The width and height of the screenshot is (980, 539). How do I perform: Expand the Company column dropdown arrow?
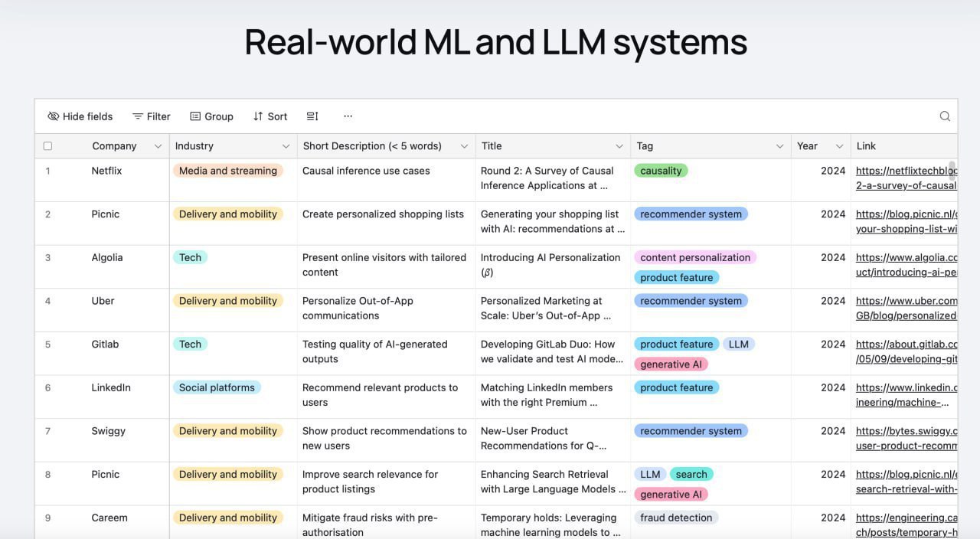[x=158, y=146]
